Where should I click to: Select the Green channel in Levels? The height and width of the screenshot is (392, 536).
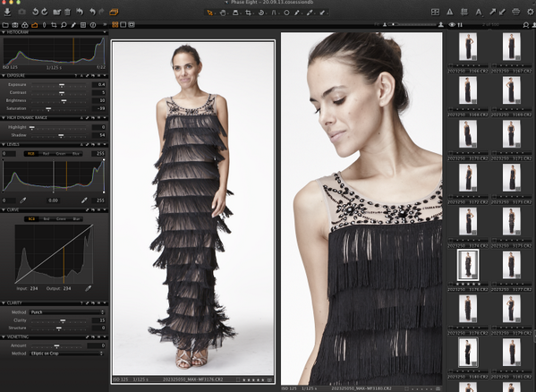pyautogui.click(x=61, y=154)
